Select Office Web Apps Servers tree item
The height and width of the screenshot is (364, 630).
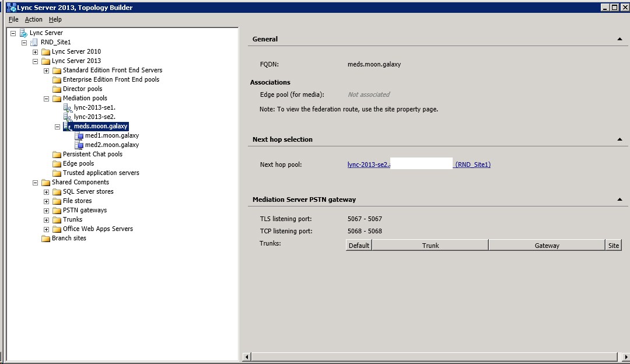point(97,229)
